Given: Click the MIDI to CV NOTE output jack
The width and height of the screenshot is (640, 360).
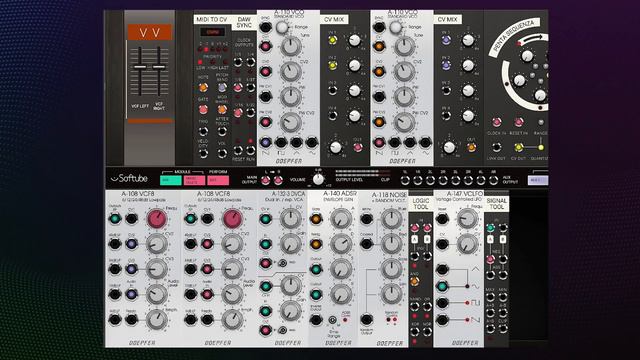Looking at the screenshot, I should pos(203,87).
